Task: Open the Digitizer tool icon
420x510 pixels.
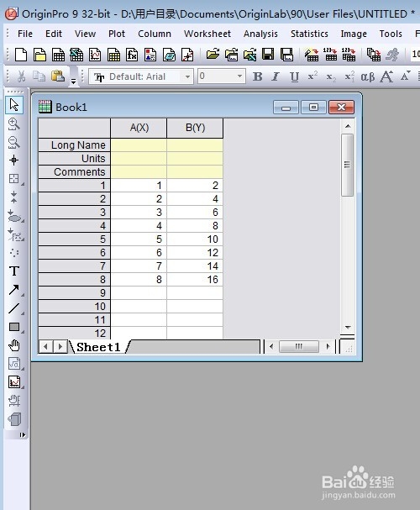Action: pos(187,55)
